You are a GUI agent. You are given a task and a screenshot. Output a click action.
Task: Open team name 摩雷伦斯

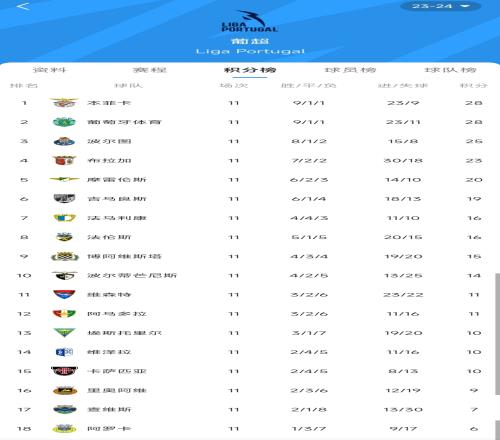coord(117,179)
